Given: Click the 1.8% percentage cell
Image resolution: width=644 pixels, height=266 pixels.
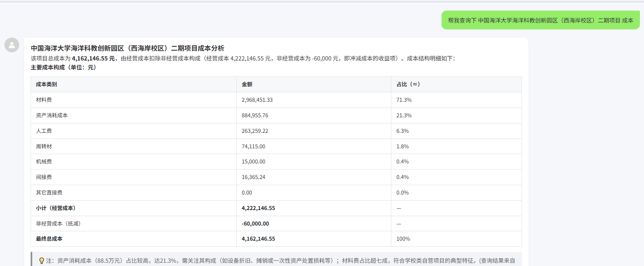Looking at the screenshot, I should point(402,146).
